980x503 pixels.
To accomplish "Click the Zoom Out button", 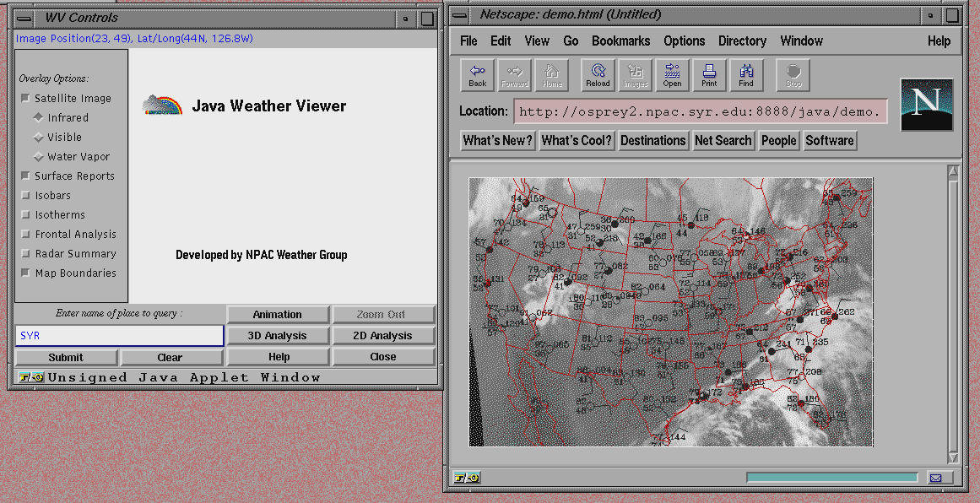I will (383, 314).
